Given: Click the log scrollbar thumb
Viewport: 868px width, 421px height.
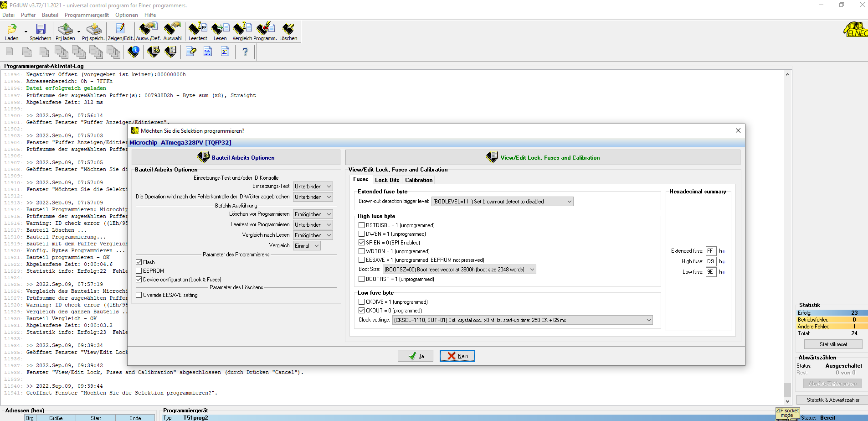Looking at the screenshot, I should [787, 390].
